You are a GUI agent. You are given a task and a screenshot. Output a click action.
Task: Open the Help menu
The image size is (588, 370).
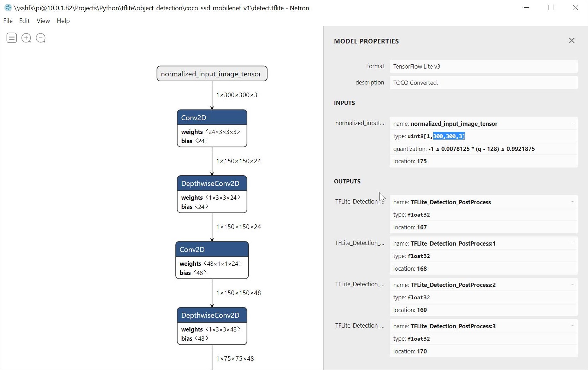(63, 21)
